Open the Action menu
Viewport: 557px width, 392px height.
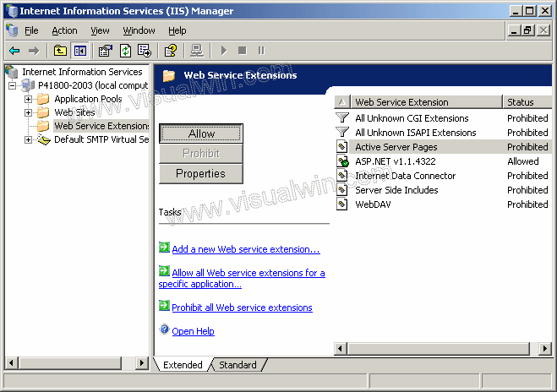pyautogui.click(x=64, y=30)
